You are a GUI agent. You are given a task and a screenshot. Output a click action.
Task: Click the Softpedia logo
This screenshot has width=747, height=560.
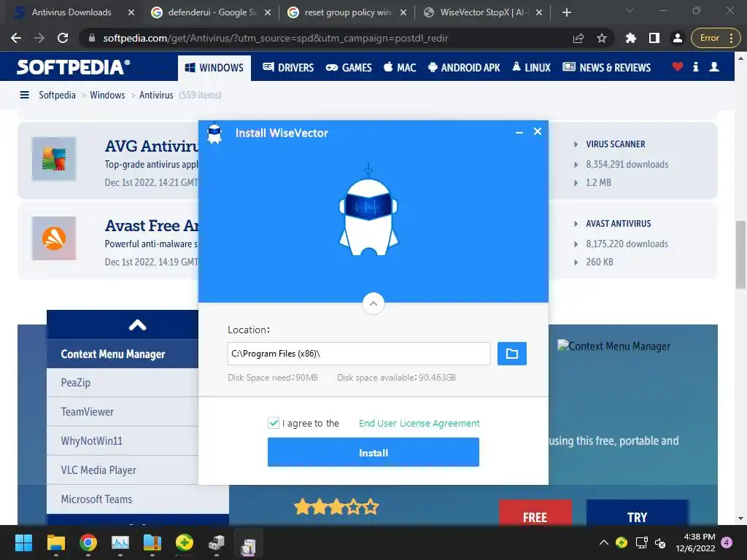pyautogui.click(x=74, y=66)
